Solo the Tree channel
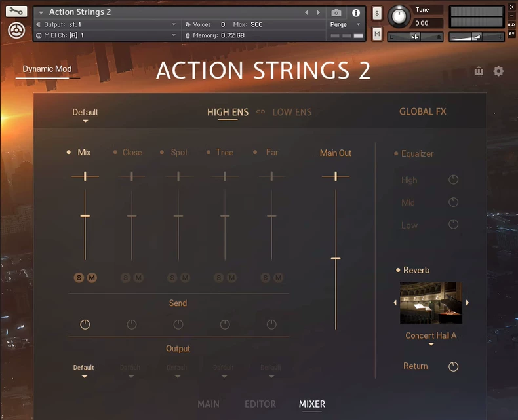The width and height of the screenshot is (518, 420). [219, 278]
